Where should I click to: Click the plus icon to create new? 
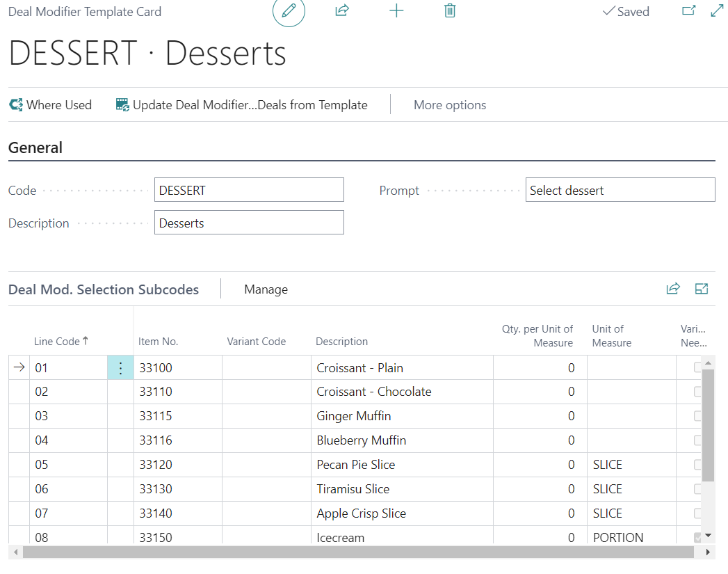click(x=396, y=11)
